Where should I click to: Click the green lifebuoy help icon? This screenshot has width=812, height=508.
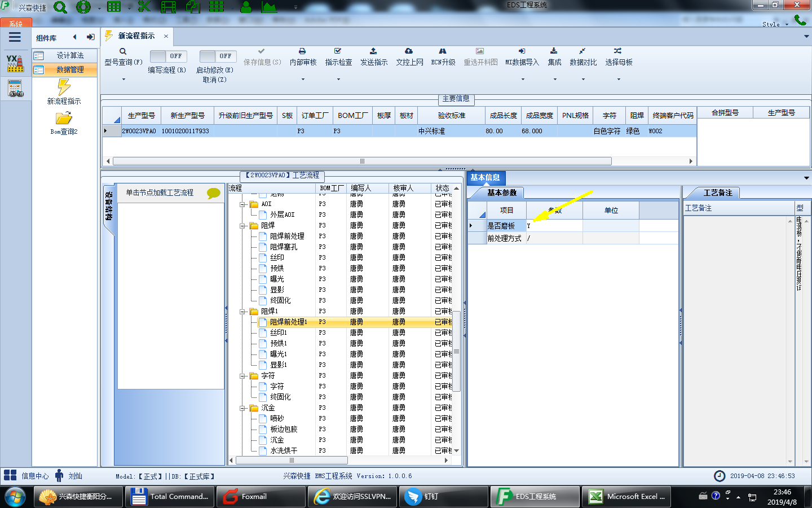(83, 7)
